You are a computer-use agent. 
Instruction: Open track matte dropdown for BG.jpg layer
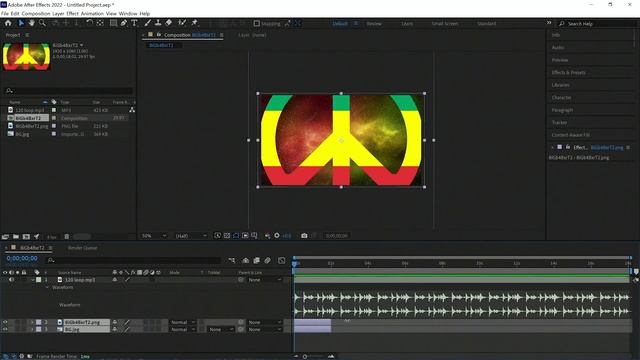[x=220, y=329]
